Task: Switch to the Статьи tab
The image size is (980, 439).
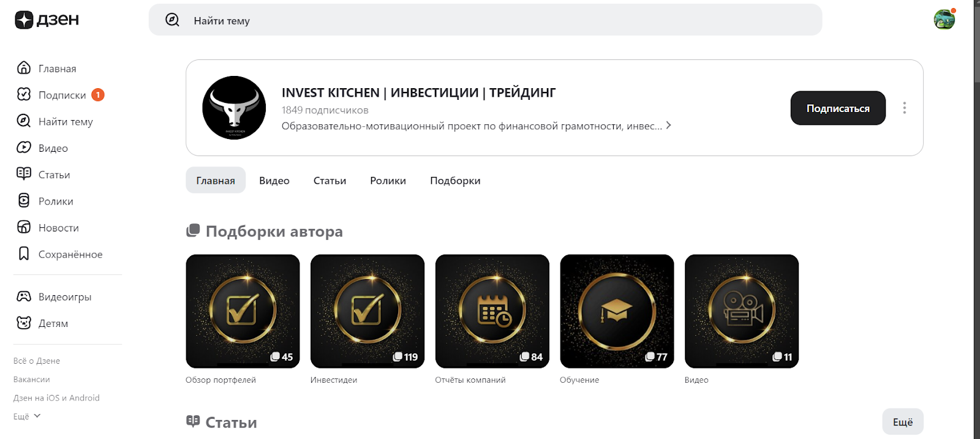Action: pyautogui.click(x=329, y=180)
